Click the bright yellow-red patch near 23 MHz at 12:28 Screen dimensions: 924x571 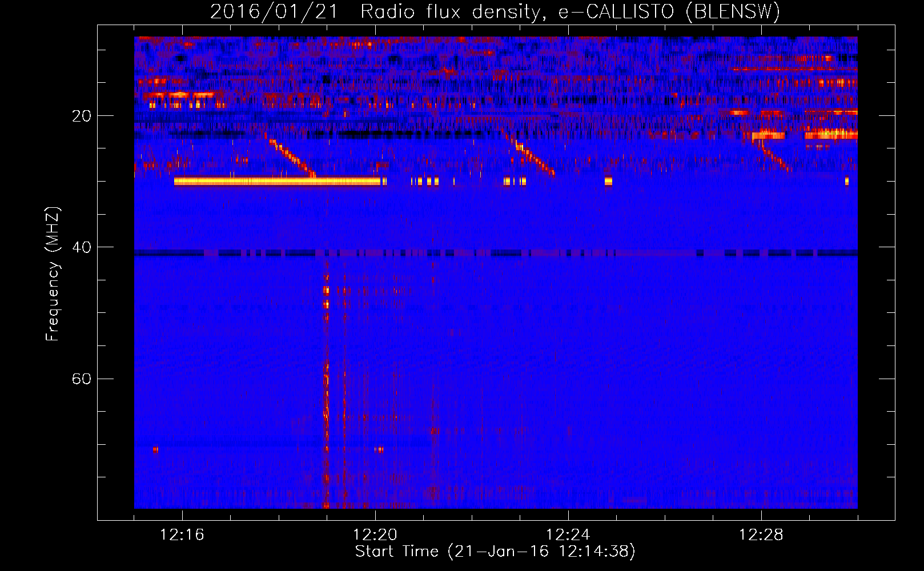coord(769,135)
